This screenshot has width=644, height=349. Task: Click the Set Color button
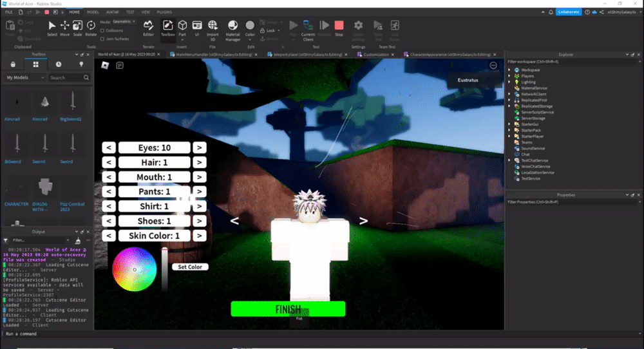click(x=190, y=267)
